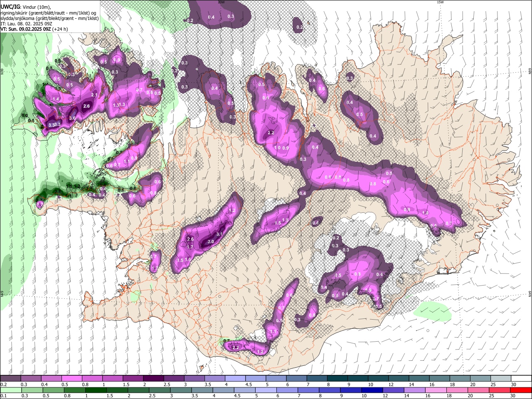Click the '20W' longitude label at top
The width and height of the screenshot is (532, 399).
click(221, 2)
